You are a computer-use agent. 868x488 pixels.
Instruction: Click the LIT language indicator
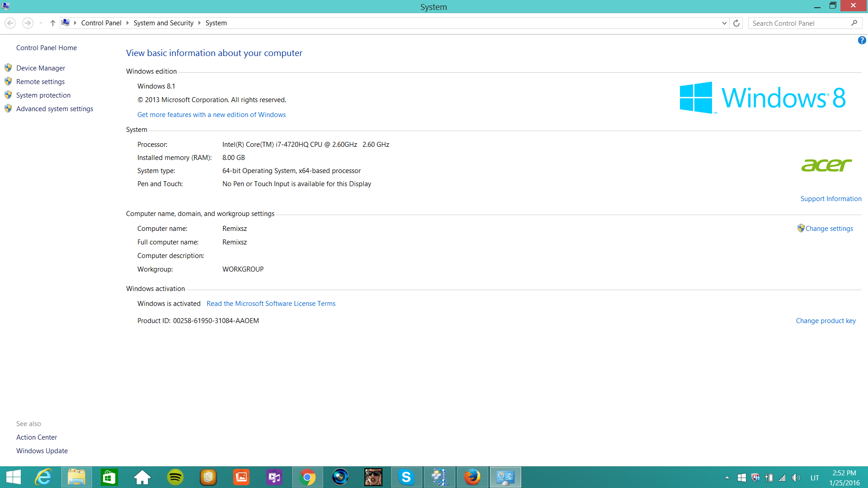tap(815, 478)
